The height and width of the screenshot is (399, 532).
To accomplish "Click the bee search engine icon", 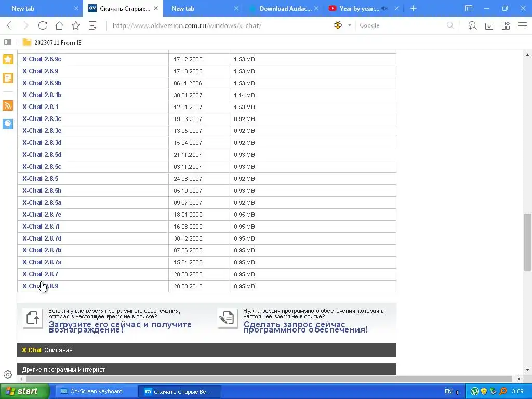I will point(338,25).
